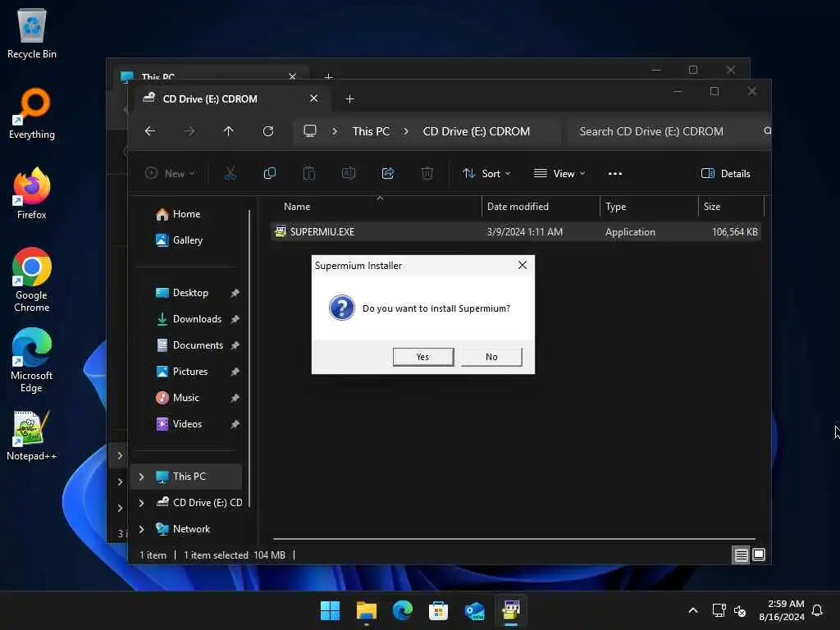840x630 pixels.
Task: Open Gallery in navigation pane
Action: point(186,240)
